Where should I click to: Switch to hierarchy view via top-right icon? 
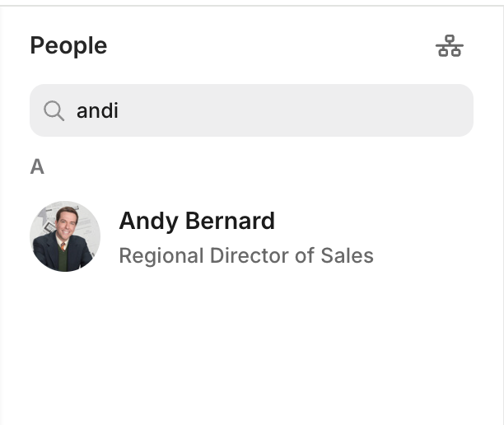point(449,46)
